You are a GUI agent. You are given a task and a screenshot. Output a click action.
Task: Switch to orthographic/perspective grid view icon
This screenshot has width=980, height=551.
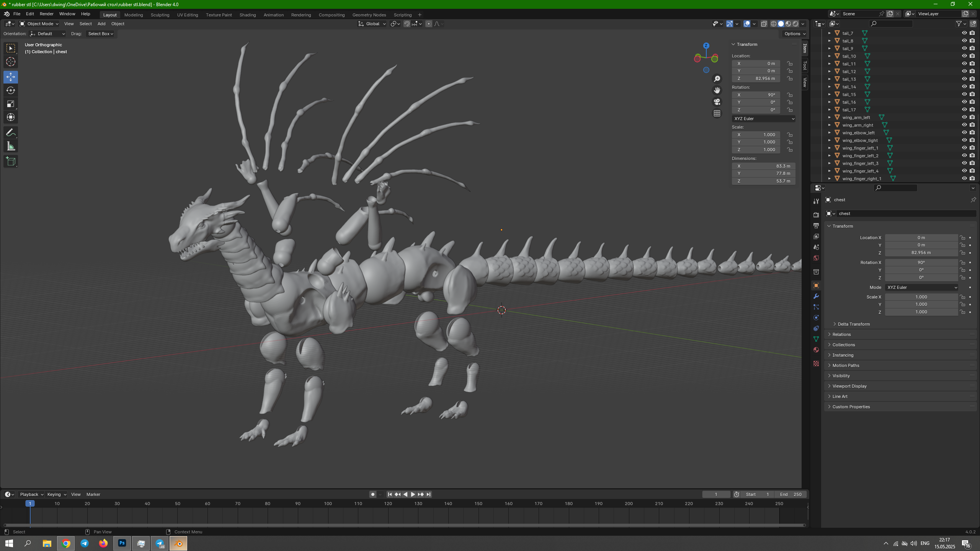717,114
